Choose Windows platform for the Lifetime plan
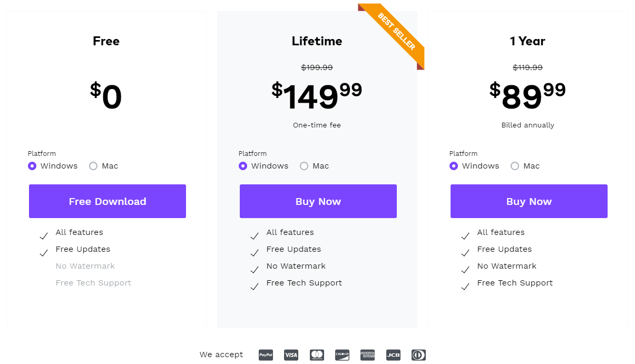The width and height of the screenshot is (635, 364). (243, 166)
